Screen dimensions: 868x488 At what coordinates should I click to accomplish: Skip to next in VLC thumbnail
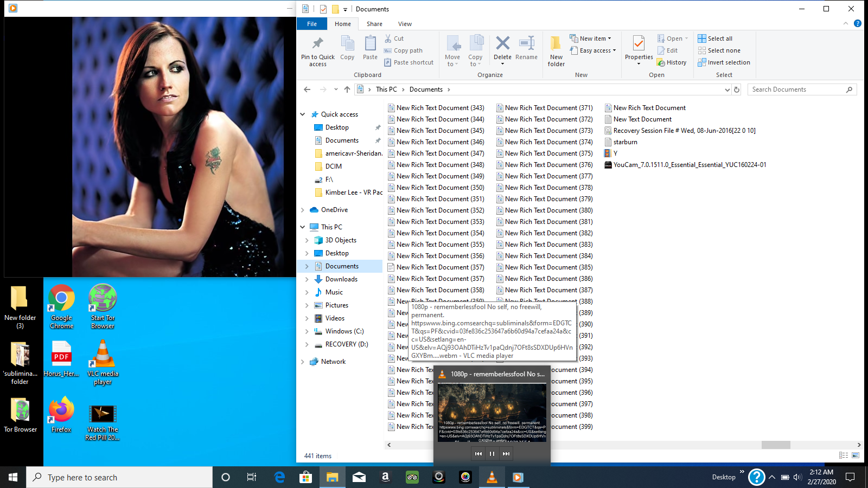tap(506, 454)
